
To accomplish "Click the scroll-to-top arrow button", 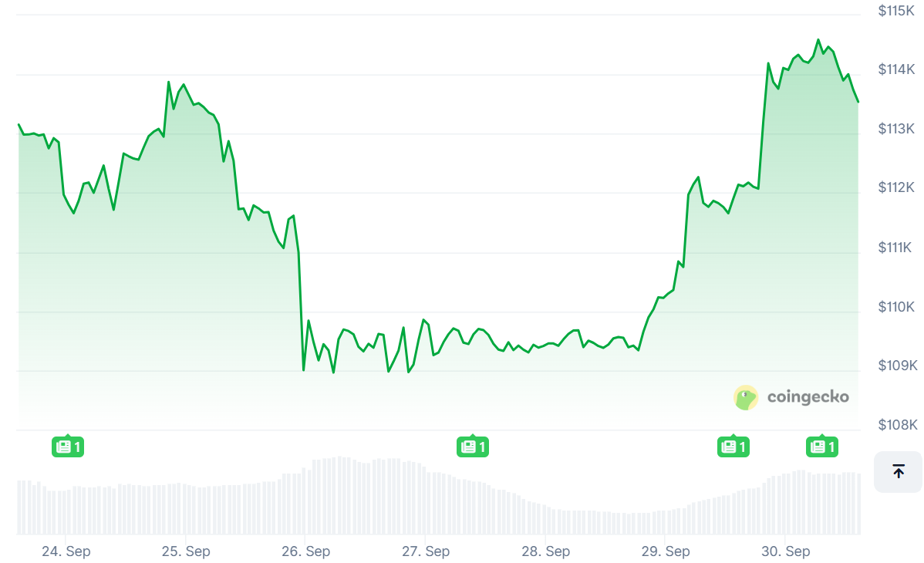I will click(898, 471).
